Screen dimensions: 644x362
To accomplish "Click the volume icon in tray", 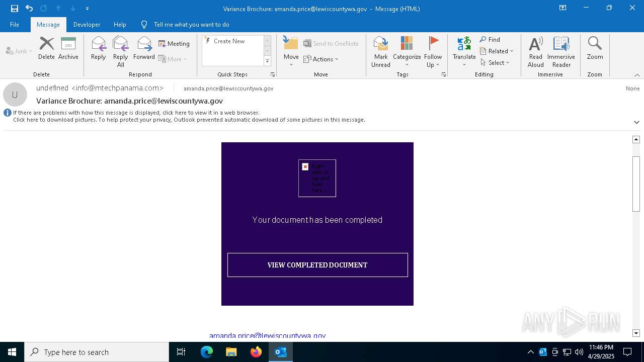I will tap(579, 352).
